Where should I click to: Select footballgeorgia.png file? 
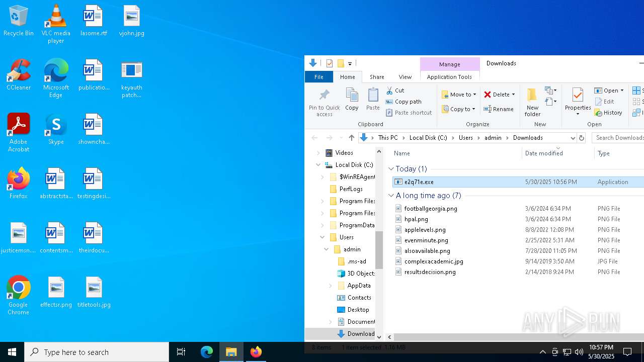(x=431, y=209)
